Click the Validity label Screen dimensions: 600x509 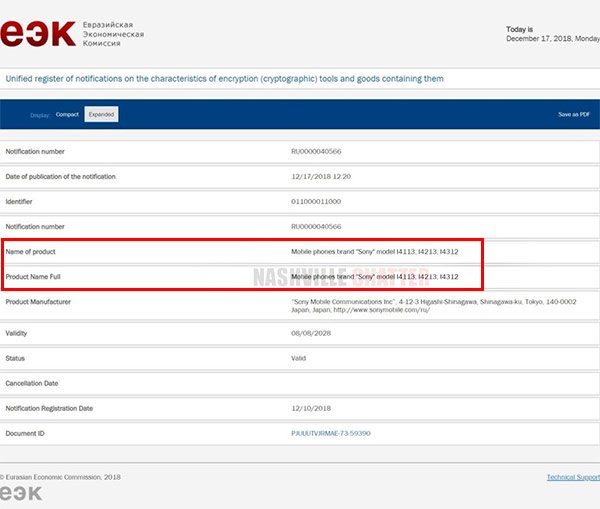(x=16, y=333)
